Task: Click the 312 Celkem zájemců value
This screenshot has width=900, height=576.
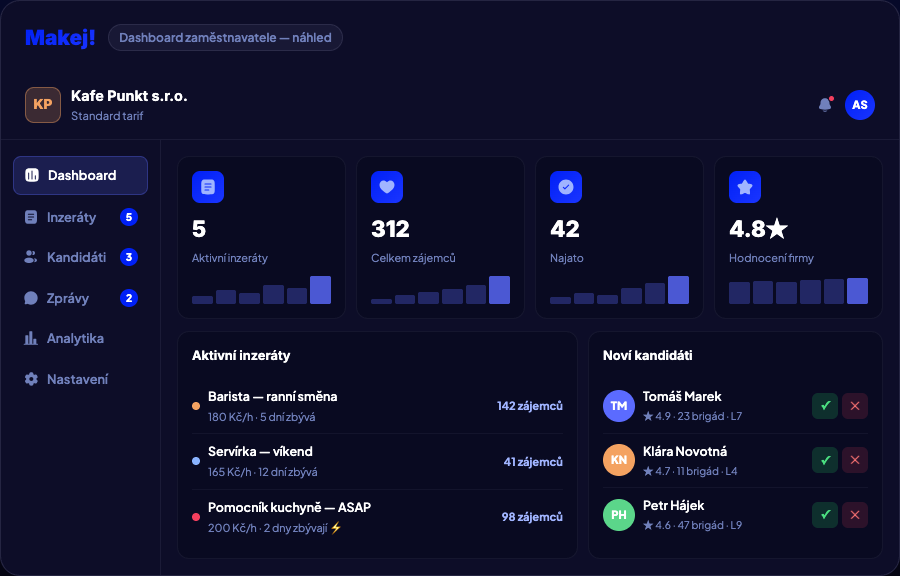Action: pos(390,229)
